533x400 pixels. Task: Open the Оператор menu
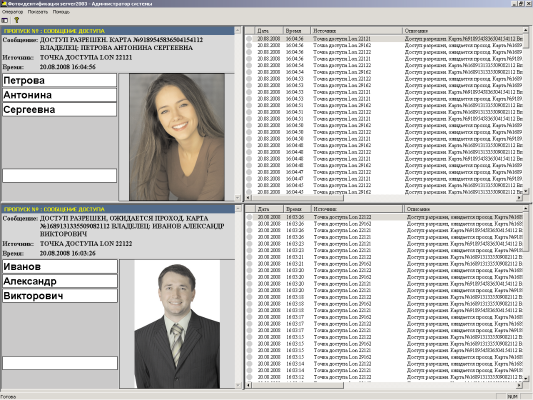click(x=12, y=12)
